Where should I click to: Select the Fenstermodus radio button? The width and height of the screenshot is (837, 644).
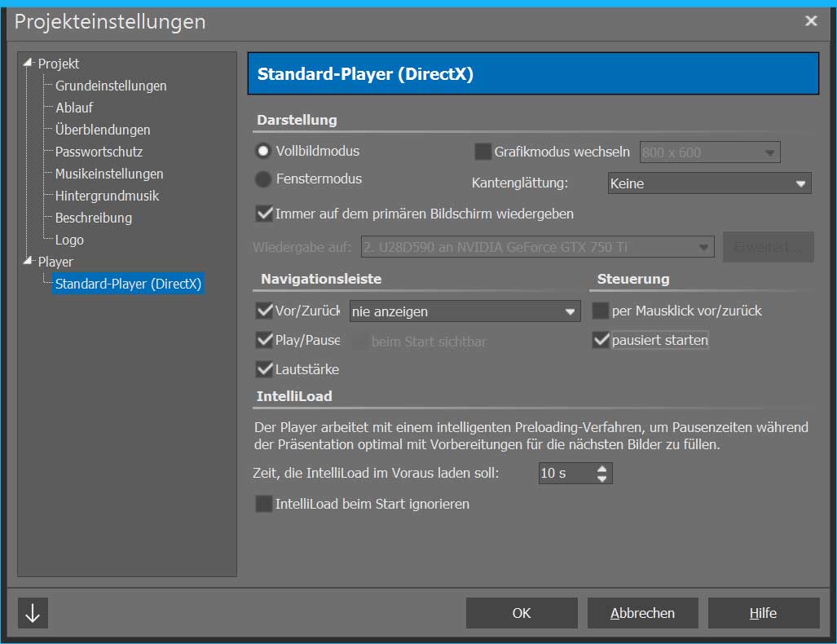263,179
